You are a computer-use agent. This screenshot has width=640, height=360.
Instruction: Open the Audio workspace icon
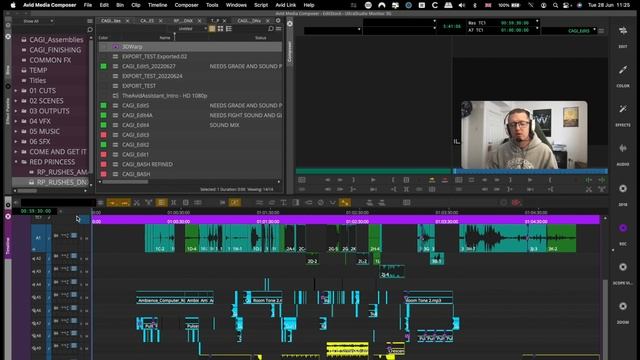(x=623, y=149)
